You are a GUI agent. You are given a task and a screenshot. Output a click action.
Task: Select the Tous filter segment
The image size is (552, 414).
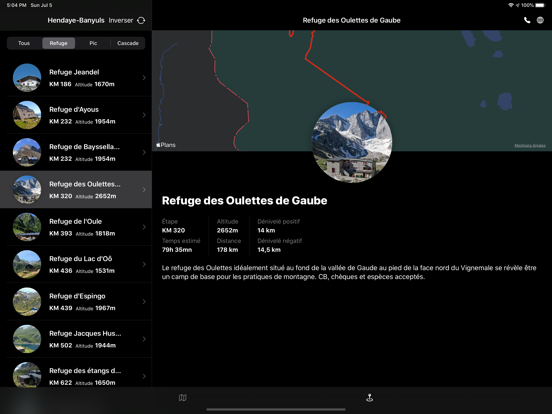coord(24,43)
